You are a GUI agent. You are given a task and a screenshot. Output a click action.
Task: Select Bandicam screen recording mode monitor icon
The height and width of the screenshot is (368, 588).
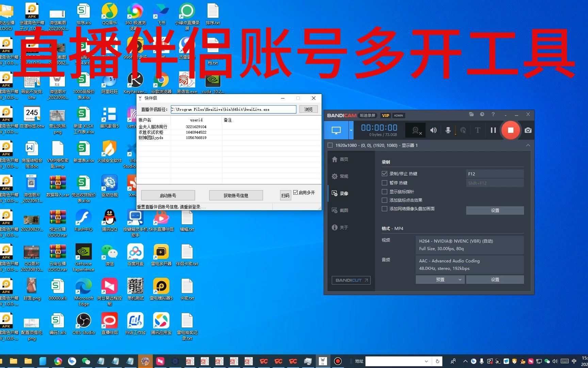[336, 130]
